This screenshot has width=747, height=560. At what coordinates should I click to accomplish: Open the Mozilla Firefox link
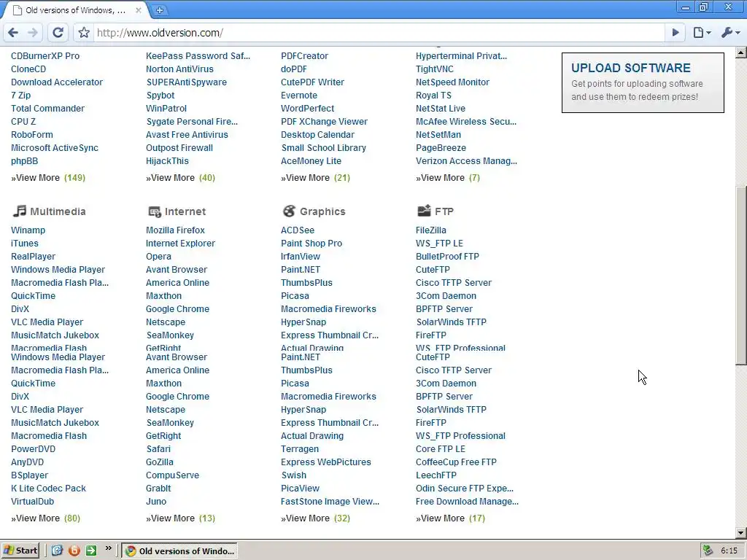[175, 230]
